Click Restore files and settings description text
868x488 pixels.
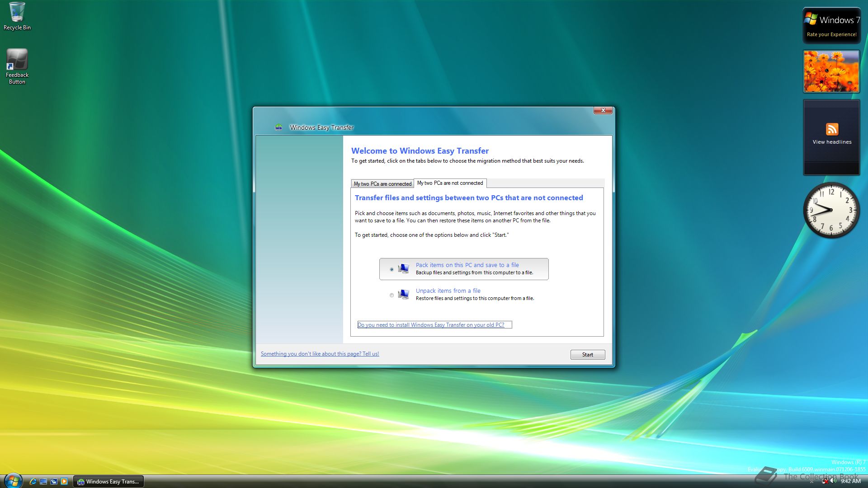click(x=475, y=299)
